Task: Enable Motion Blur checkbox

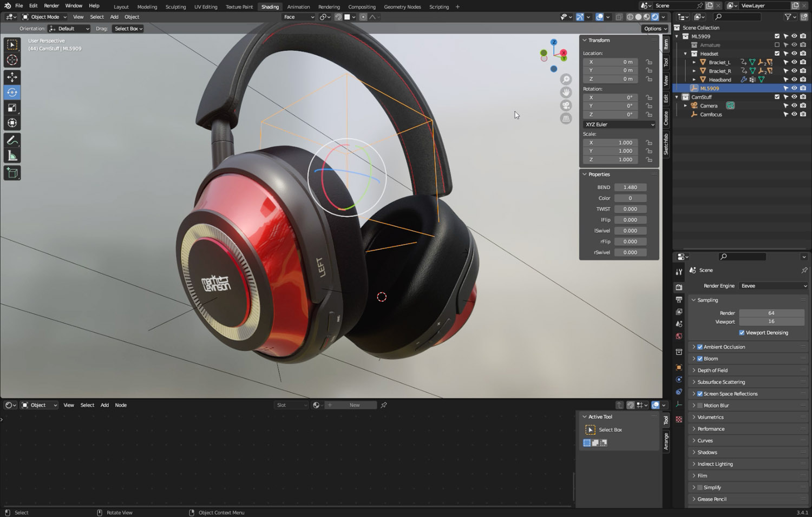Action: point(700,405)
